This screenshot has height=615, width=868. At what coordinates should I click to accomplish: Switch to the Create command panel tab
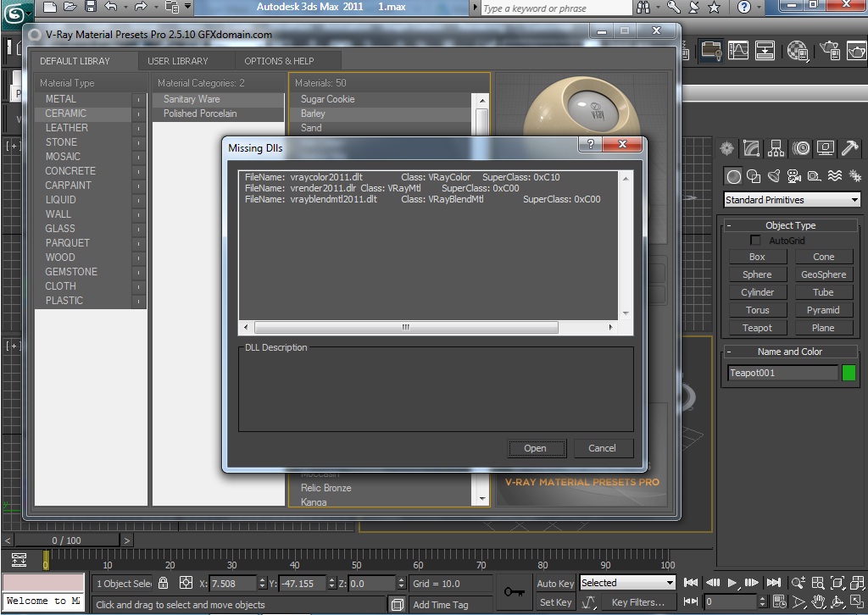click(726, 148)
